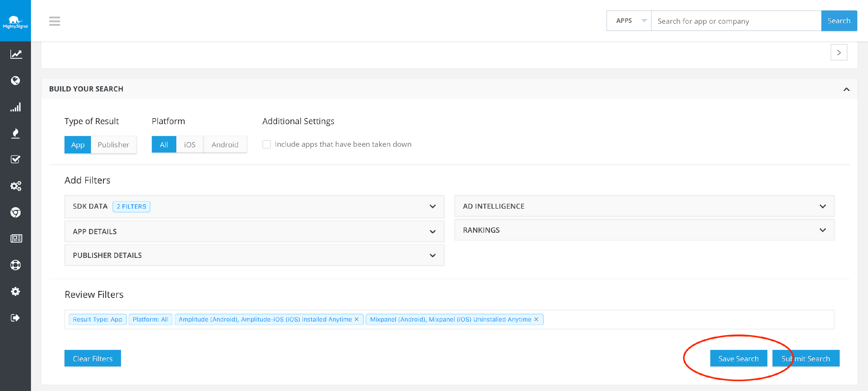Enable include apps taken down checkbox
The width and height of the screenshot is (868, 391).
pos(266,145)
